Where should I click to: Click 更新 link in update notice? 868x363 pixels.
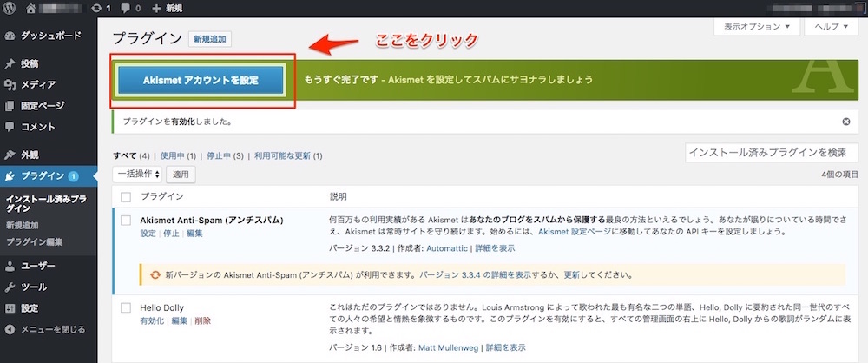572,275
